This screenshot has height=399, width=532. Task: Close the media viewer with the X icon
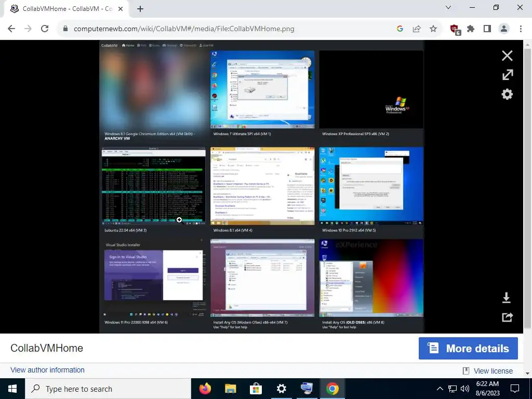[x=507, y=56]
